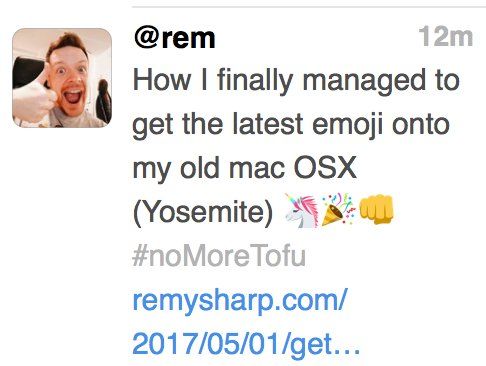Select the tweet line "How I finally managed to"
The height and width of the screenshot is (366, 486).
(x=296, y=81)
